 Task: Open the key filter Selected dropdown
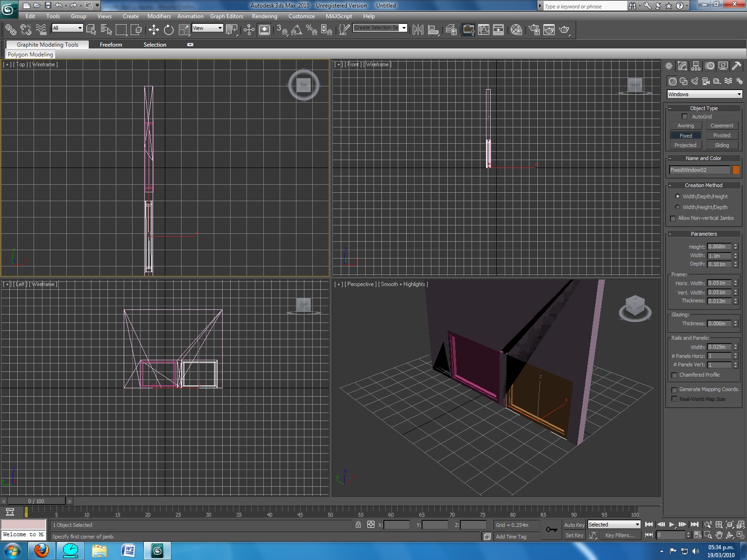(x=614, y=525)
